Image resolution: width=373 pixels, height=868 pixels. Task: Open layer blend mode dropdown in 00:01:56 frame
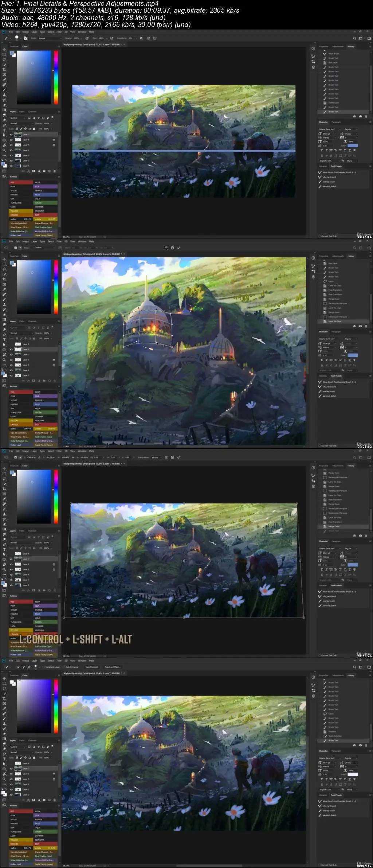tap(21, 123)
